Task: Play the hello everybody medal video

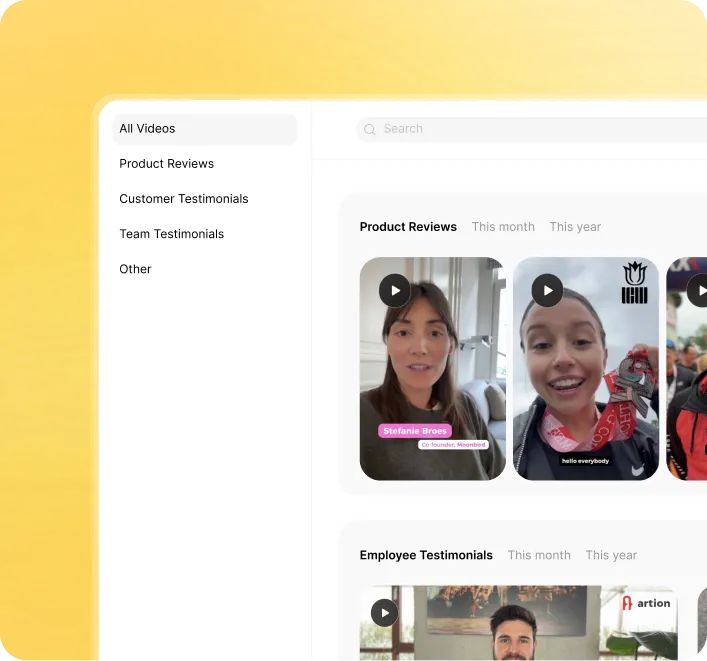Action: pyautogui.click(x=547, y=290)
